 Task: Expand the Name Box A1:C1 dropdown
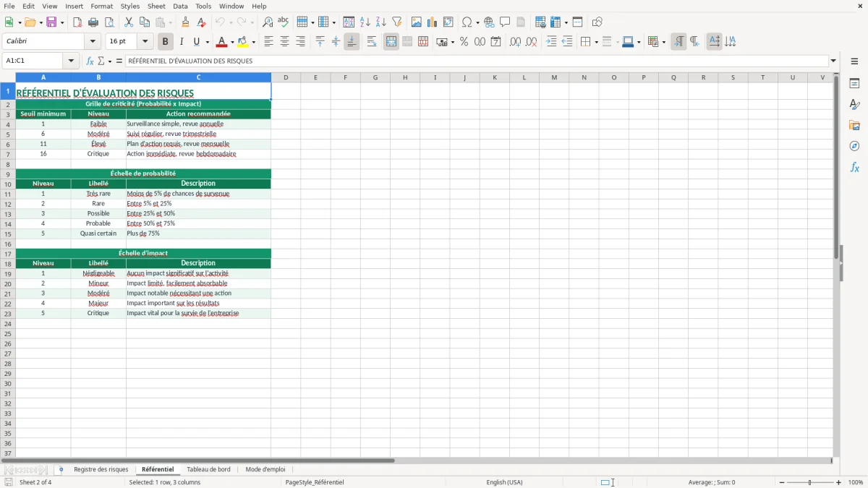(71, 61)
